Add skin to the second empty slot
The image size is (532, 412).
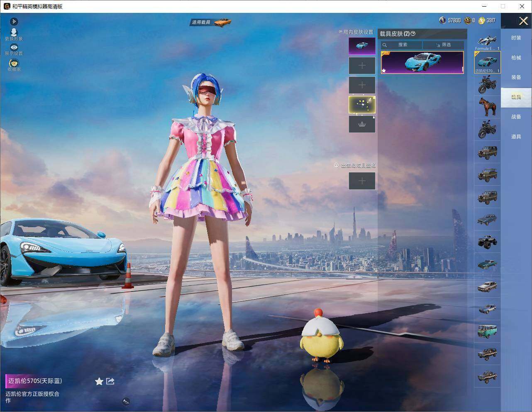362,85
